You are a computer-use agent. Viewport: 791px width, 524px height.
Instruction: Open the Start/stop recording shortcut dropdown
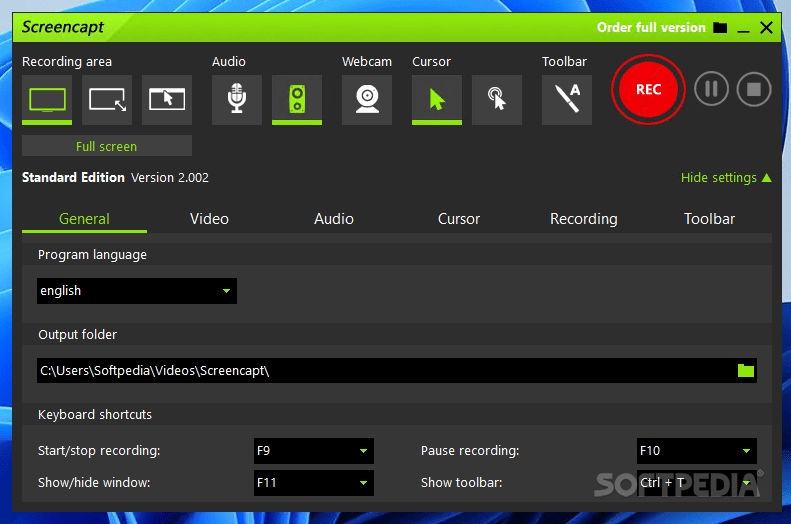tap(314, 451)
